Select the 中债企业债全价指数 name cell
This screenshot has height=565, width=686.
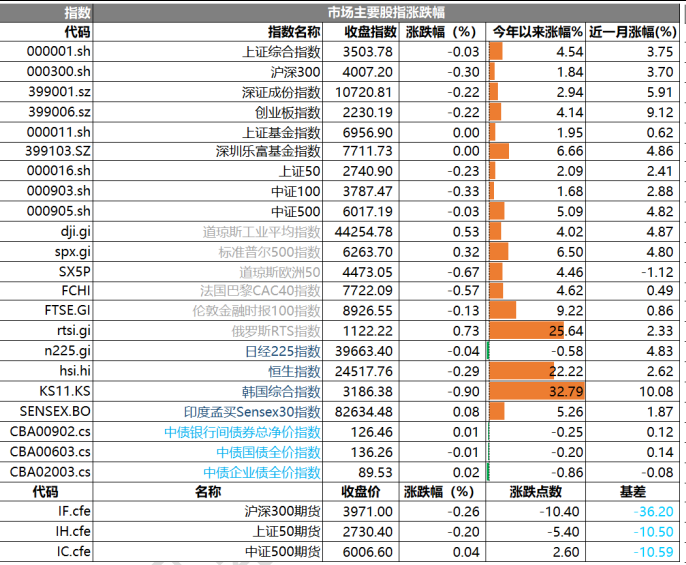(207, 472)
